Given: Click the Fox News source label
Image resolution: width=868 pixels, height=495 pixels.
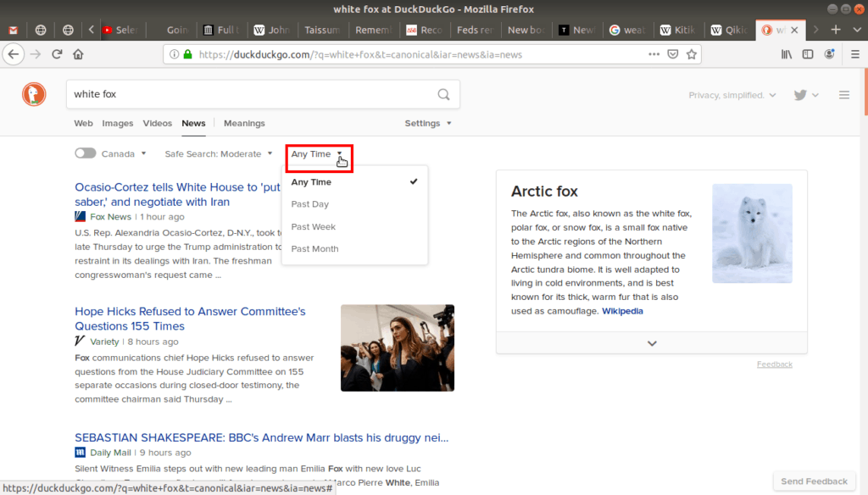Looking at the screenshot, I should pyautogui.click(x=111, y=216).
